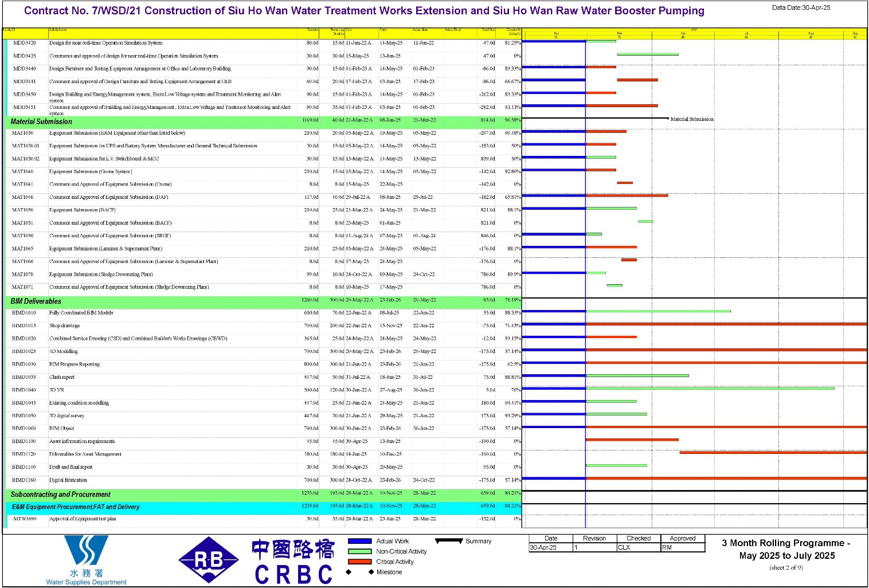The image size is (869, 588).
Task: Click the '30-Apr-25' date cell in revision table
Action: point(551,547)
